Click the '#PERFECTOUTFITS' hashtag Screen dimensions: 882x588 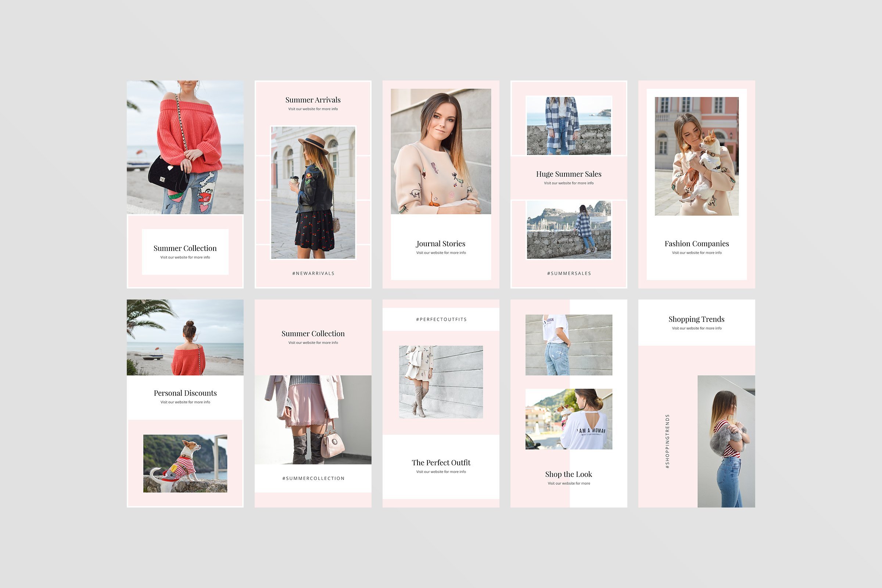pyautogui.click(x=441, y=319)
